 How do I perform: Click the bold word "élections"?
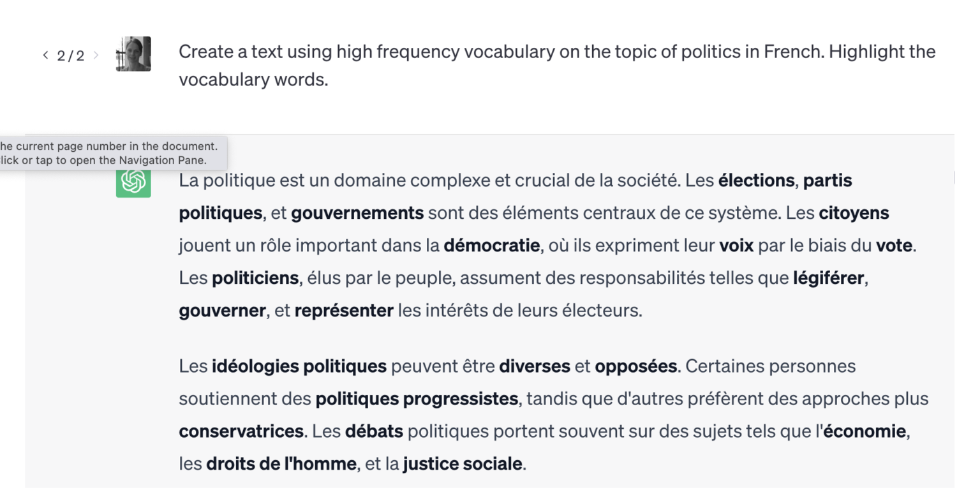coord(756,181)
